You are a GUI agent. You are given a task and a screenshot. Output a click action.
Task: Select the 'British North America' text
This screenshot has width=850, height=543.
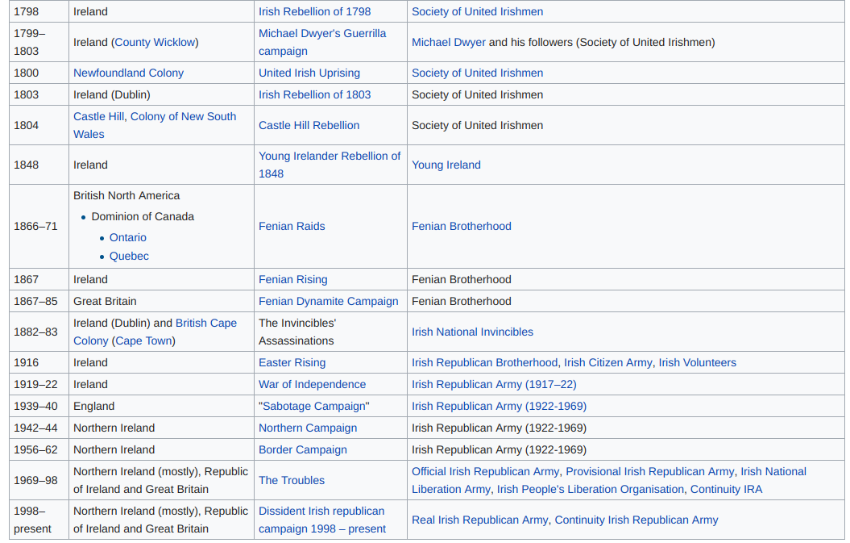click(x=126, y=195)
